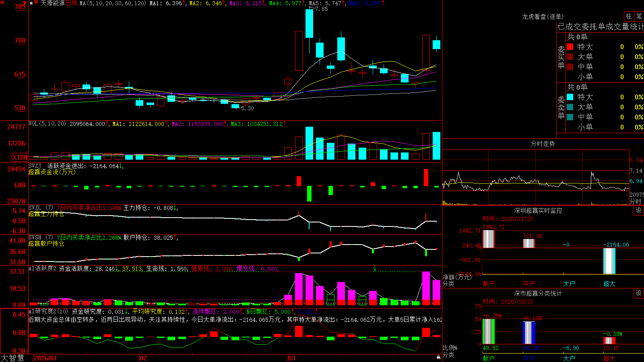The height and width of the screenshot is (362, 644).
Task: Click 活跃资金进出: -2164.064 value
Action: pyautogui.click(x=85, y=166)
